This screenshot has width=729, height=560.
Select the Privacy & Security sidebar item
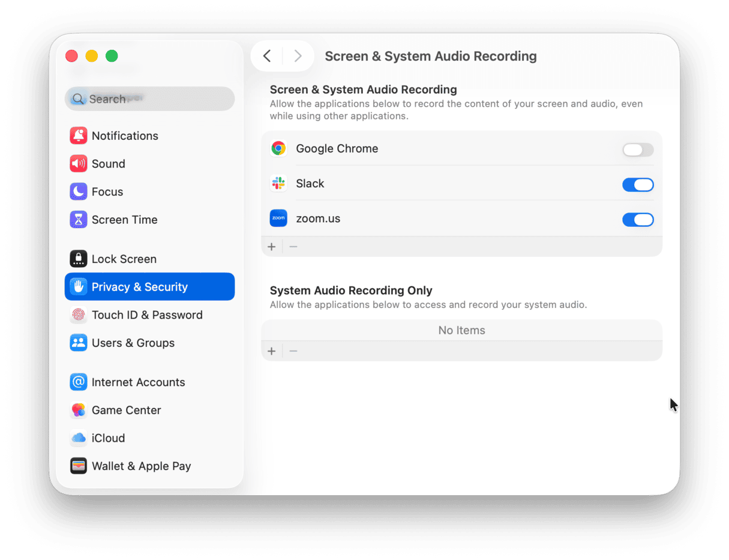149,287
